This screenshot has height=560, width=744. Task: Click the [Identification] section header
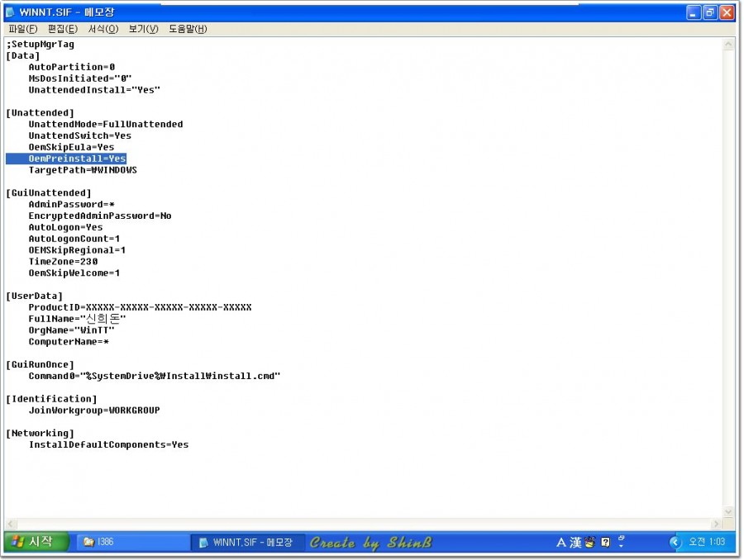[x=51, y=399]
